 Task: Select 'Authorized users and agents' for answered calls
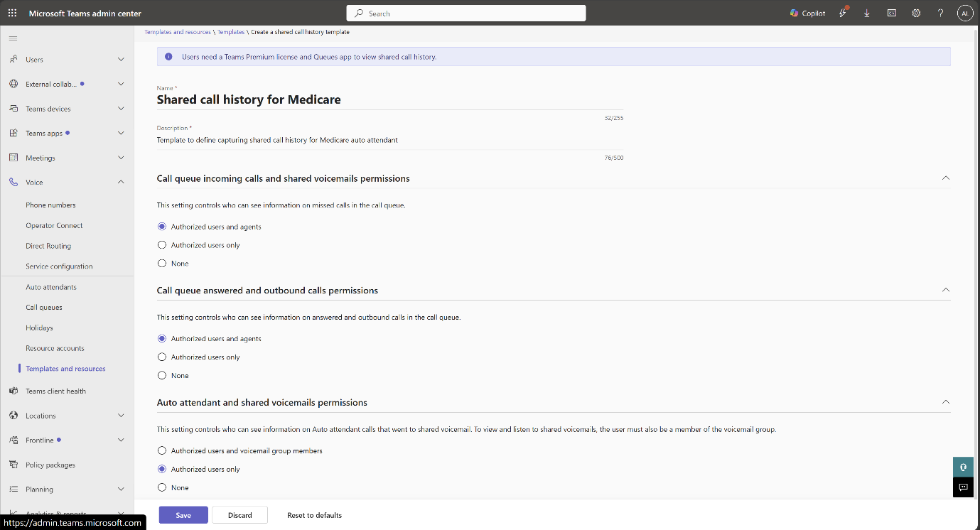click(x=162, y=339)
